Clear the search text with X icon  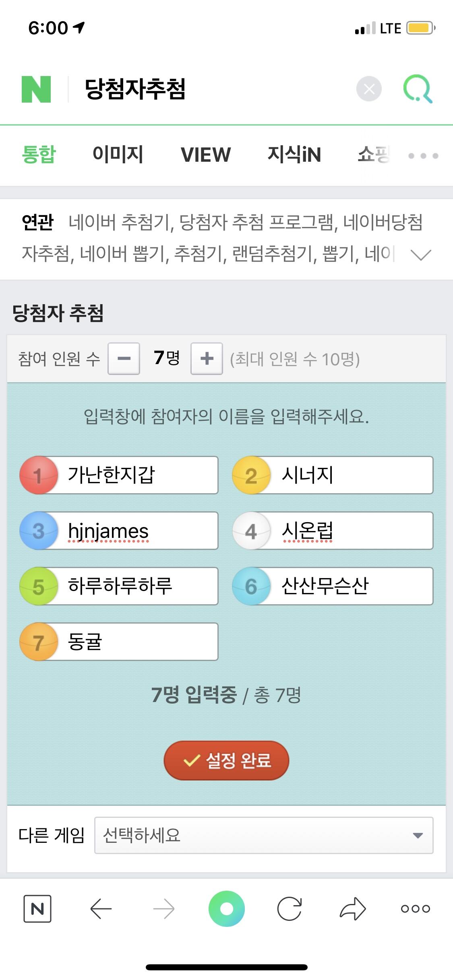click(369, 89)
